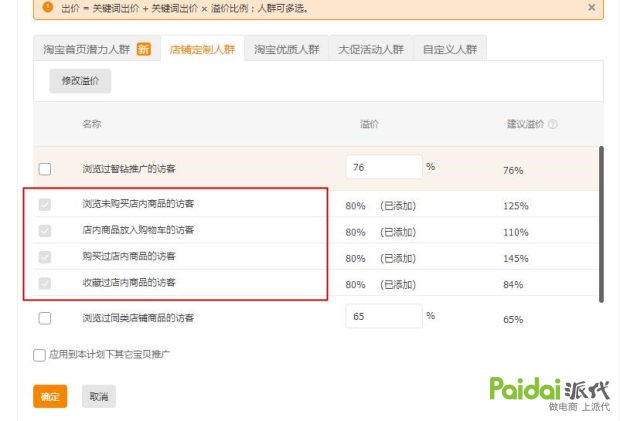Viewport: 620px width, 421px height.
Task: Click the 125% suggested premium value
Action: point(516,206)
